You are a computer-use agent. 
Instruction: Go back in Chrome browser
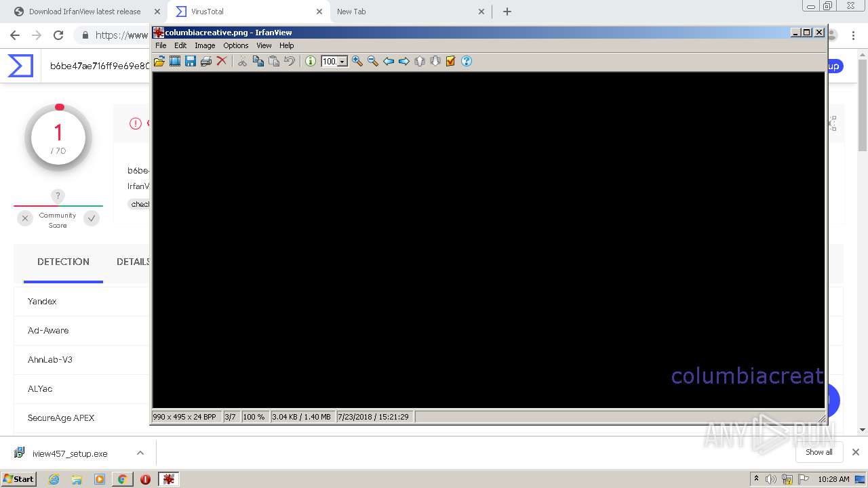pyautogui.click(x=15, y=35)
